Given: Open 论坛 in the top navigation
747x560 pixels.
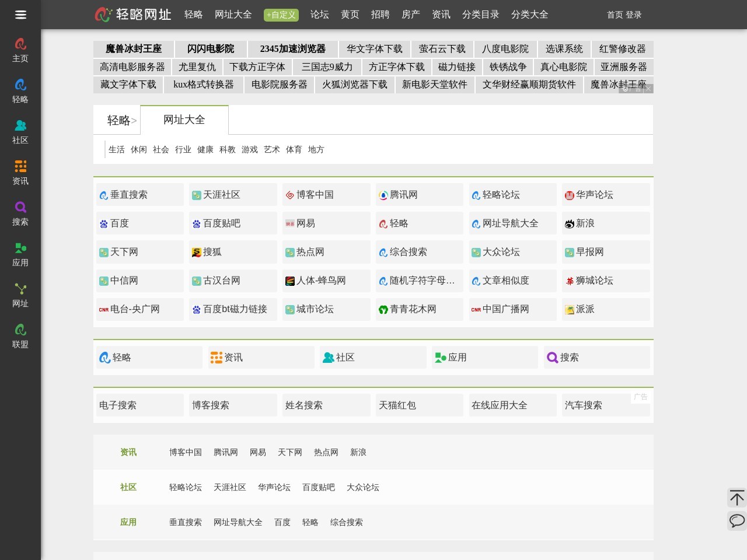Looking at the screenshot, I should (x=319, y=15).
